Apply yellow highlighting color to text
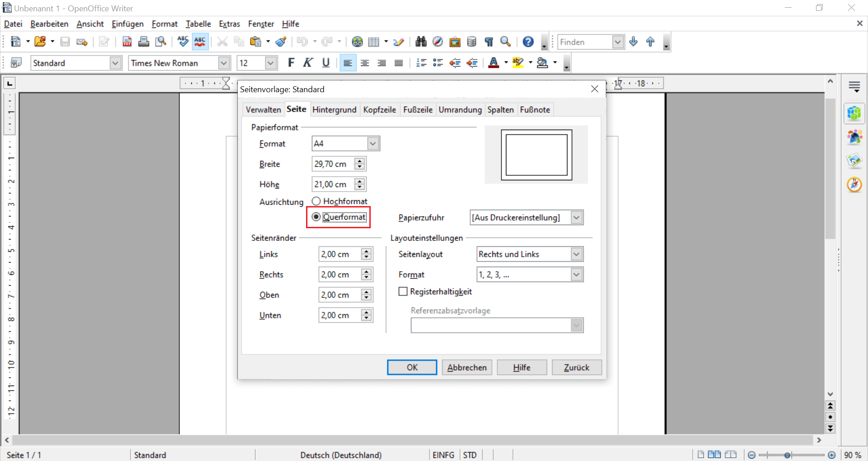868x461 pixels. tap(519, 62)
